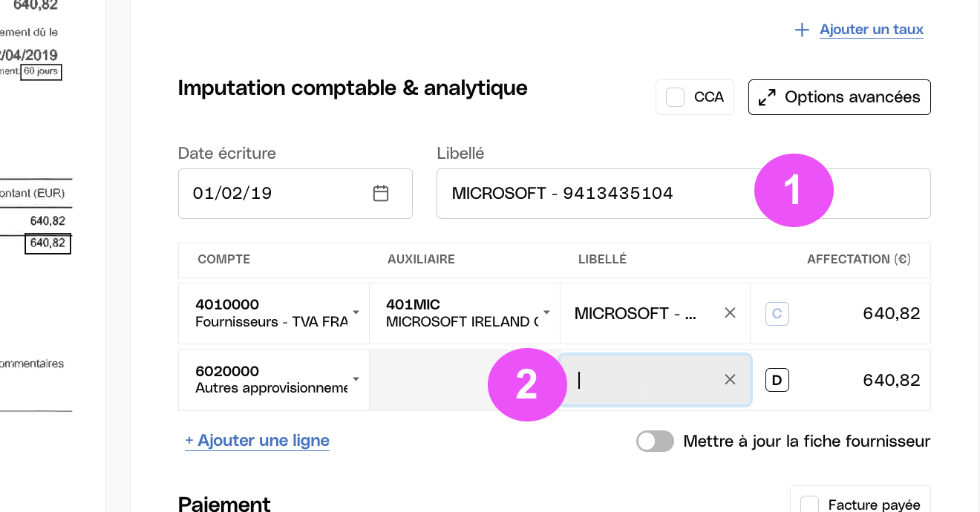This screenshot has height=512, width=980.
Task: Toggle the D debit badge on second row
Action: pyautogui.click(x=777, y=381)
